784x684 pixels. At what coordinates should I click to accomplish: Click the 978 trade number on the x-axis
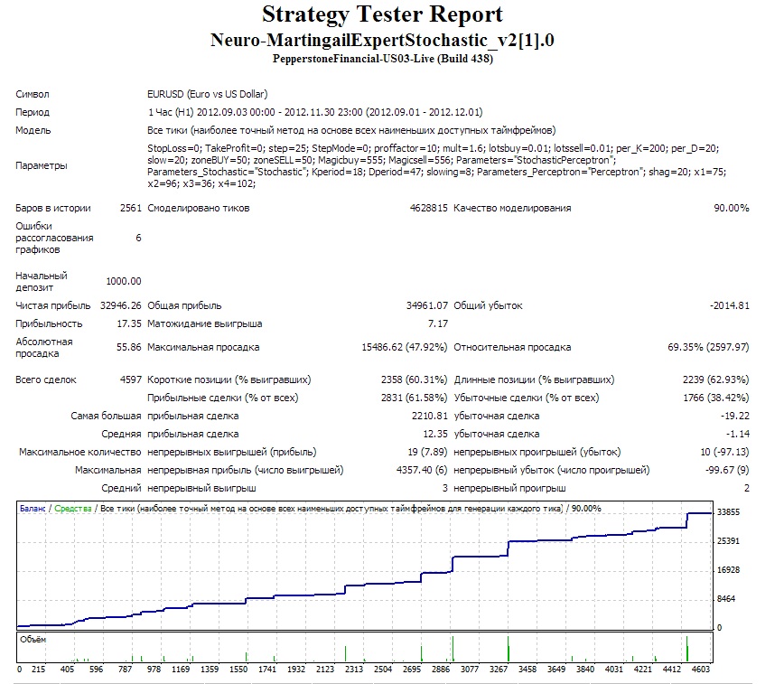tap(154, 669)
